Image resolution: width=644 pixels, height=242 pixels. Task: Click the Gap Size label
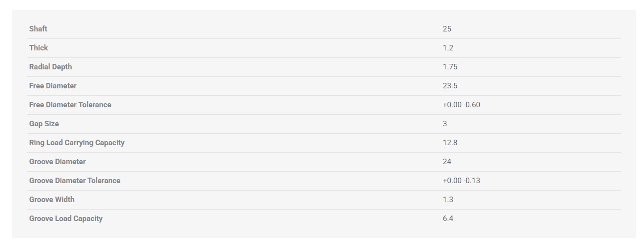click(x=44, y=124)
